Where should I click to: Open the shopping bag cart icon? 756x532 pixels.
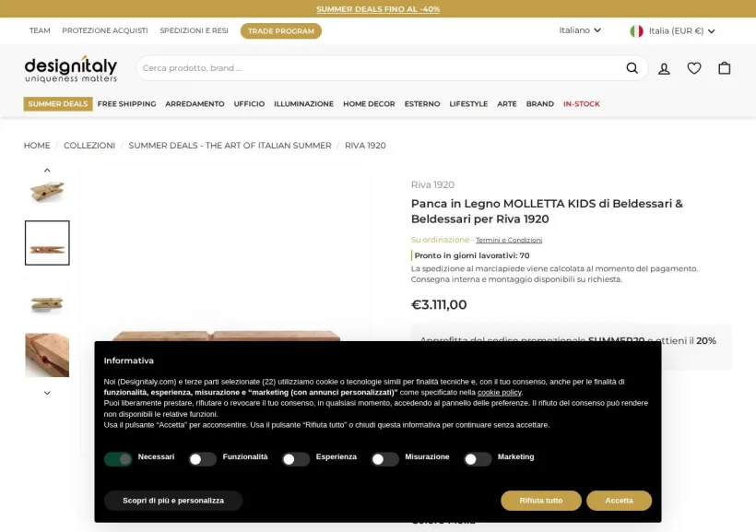(724, 68)
